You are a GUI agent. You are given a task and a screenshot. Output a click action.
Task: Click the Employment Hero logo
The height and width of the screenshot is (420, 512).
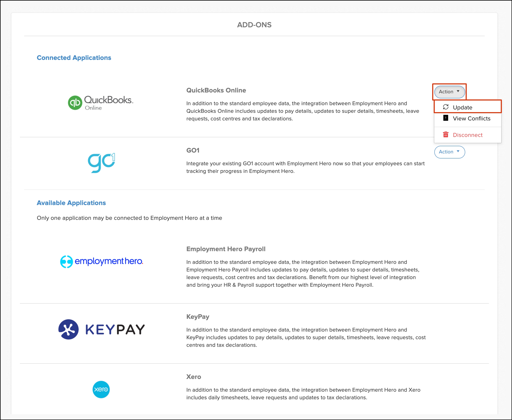[x=102, y=261]
